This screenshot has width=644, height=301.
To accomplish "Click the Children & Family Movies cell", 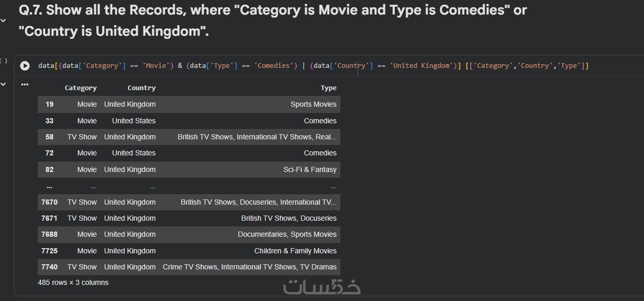I will pos(295,251).
